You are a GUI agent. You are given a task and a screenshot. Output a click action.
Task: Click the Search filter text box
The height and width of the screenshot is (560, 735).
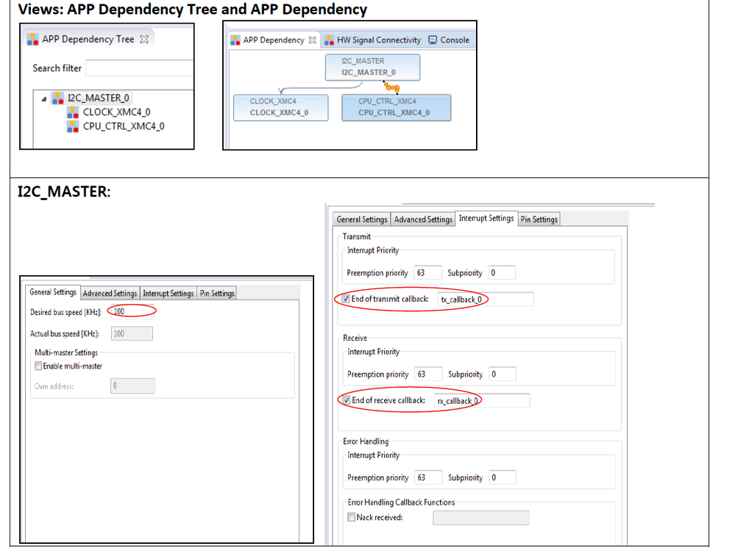tap(138, 68)
